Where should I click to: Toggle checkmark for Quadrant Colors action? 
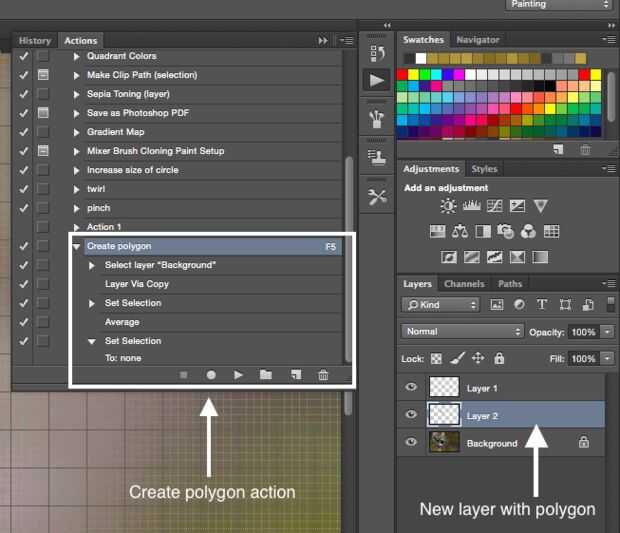point(23,56)
